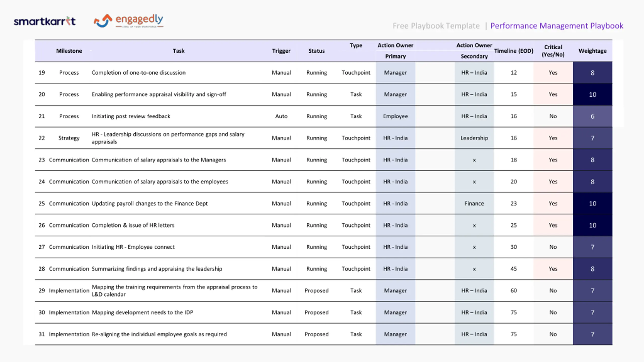This screenshot has height=362, width=644.
Task: Click row number 31
Action: pyautogui.click(x=42, y=334)
